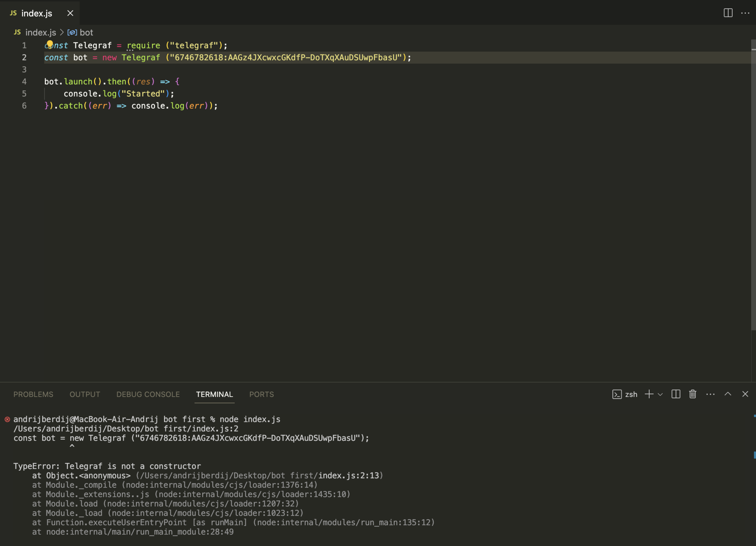Click index.js:2:13 link in stack trace
756x546 pixels.
point(349,475)
